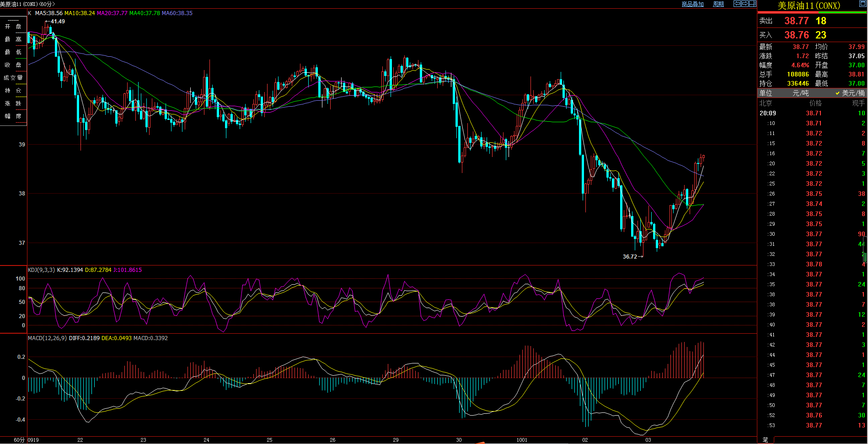The width and height of the screenshot is (868, 444).
Task: Click the left arrow navigation icon
Action: coord(737,4)
